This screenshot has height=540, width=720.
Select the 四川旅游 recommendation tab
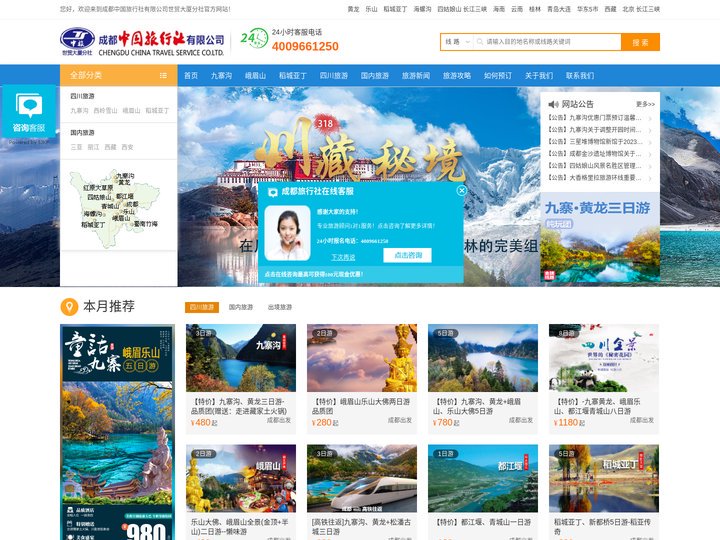pos(202,307)
